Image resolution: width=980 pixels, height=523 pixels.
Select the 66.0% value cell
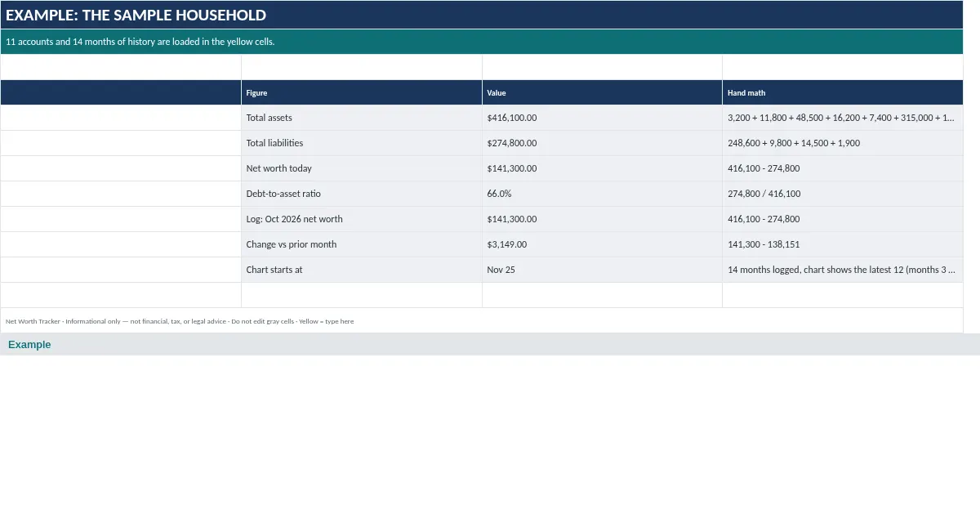tap(602, 194)
